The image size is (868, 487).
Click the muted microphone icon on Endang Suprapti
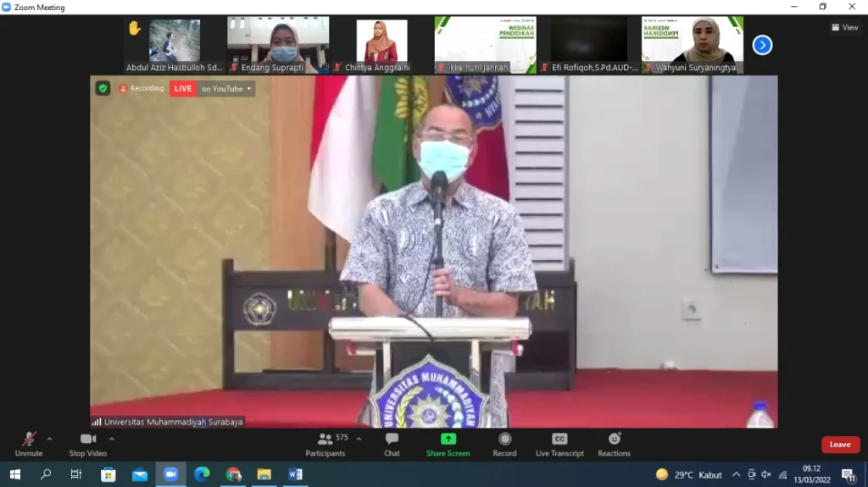click(234, 68)
